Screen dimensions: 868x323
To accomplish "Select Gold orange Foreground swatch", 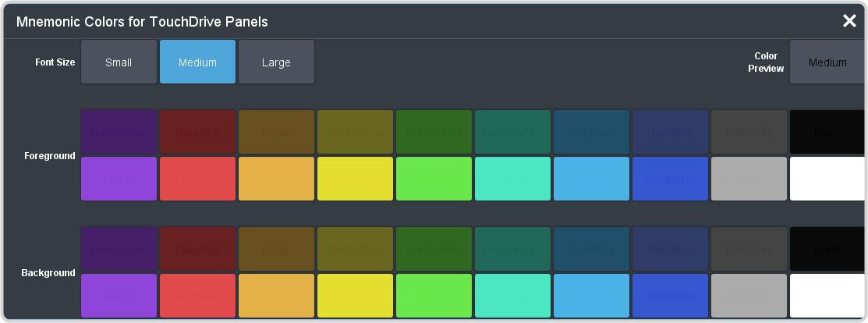I will click(276, 179).
